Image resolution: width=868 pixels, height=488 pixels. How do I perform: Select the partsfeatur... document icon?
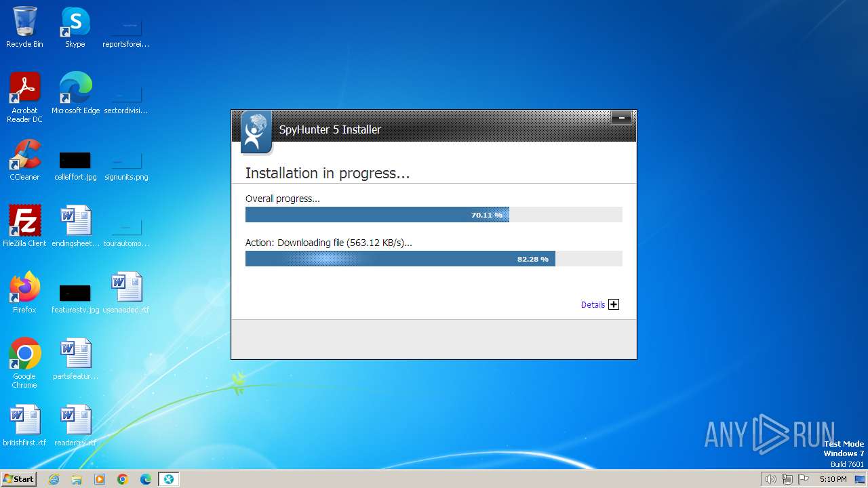[x=75, y=359]
